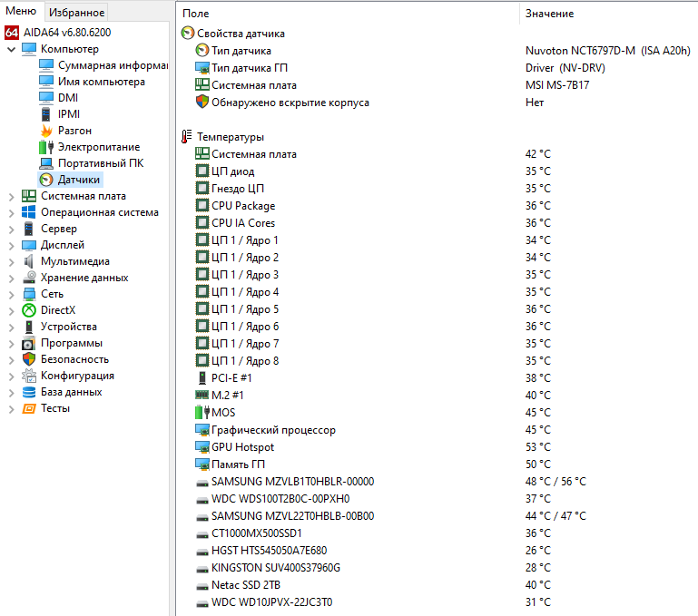Open the Разгон flame icon
Image resolution: width=698 pixels, height=616 pixels.
pyautogui.click(x=46, y=131)
